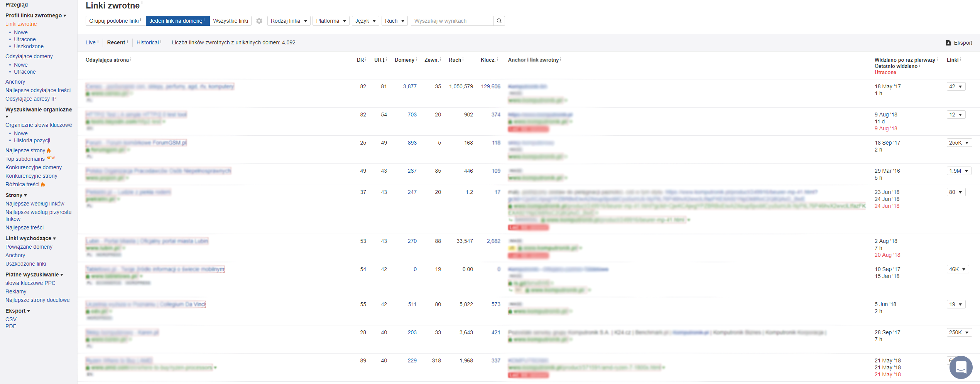980x384 pixels.
Task: Click the gear settings icon beside link filters
Action: pyautogui.click(x=259, y=21)
